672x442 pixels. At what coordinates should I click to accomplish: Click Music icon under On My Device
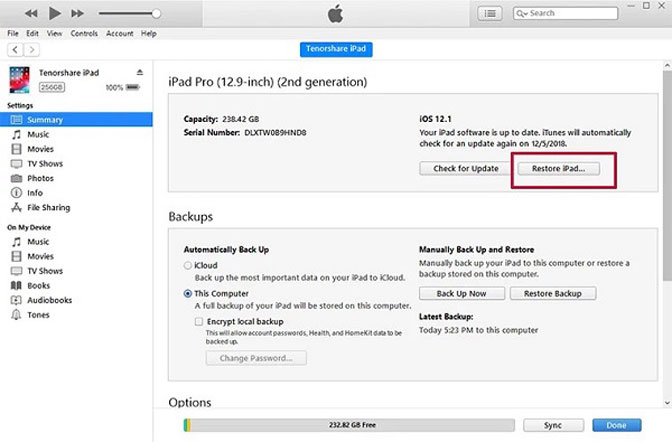(16, 242)
